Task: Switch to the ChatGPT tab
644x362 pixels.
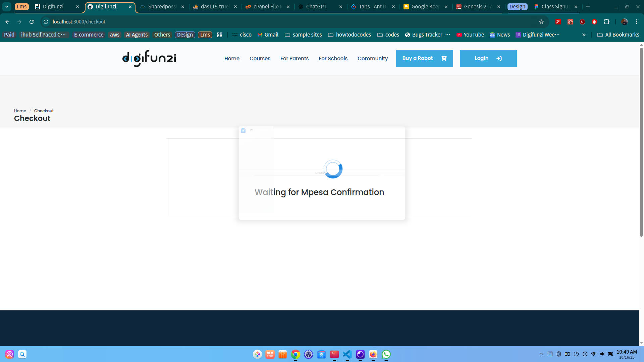Action: pyautogui.click(x=316, y=7)
